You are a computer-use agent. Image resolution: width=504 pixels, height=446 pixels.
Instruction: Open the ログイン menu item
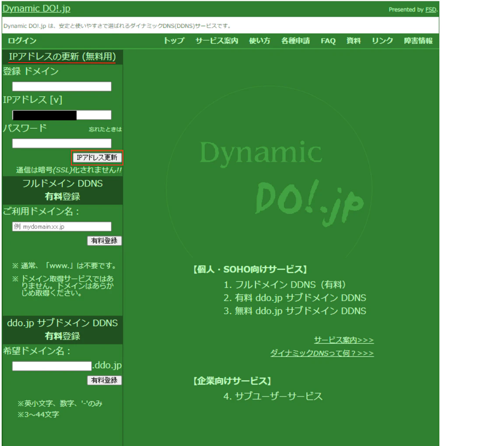pyautogui.click(x=22, y=41)
